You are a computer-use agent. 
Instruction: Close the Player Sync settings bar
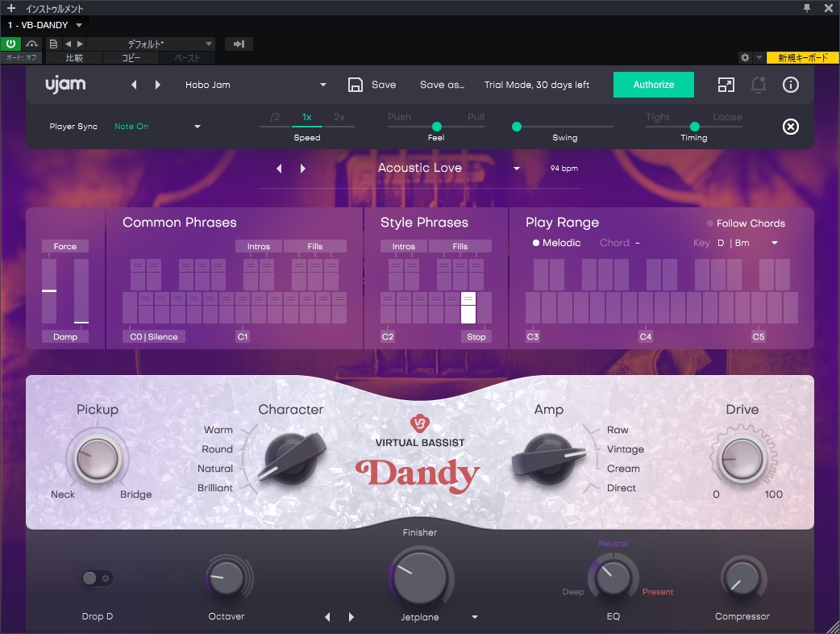[791, 127]
